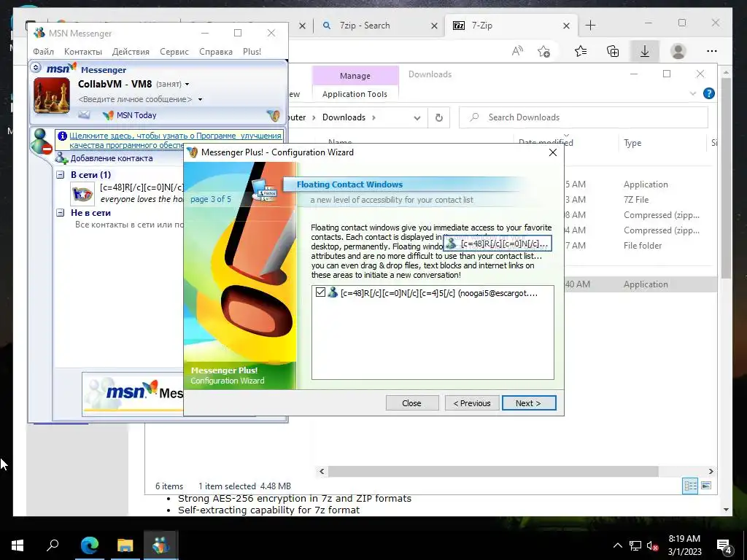Open the Сервис menu

[x=174, y=52]
